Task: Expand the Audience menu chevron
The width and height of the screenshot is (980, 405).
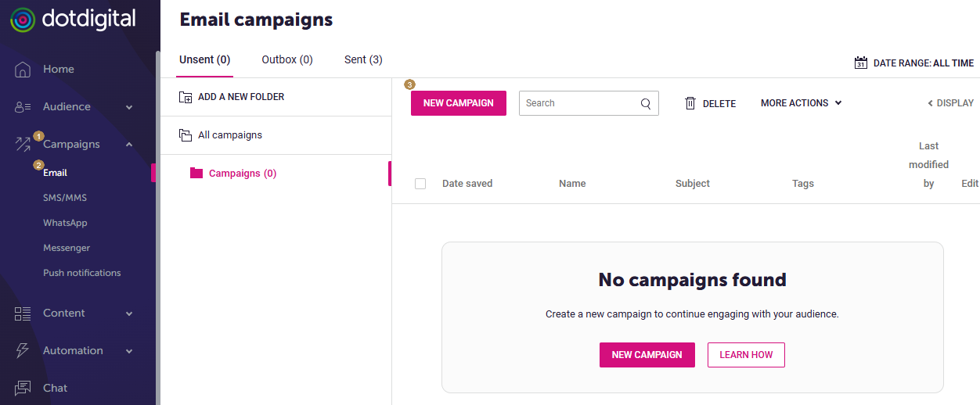Action: (x=129, y=107)
